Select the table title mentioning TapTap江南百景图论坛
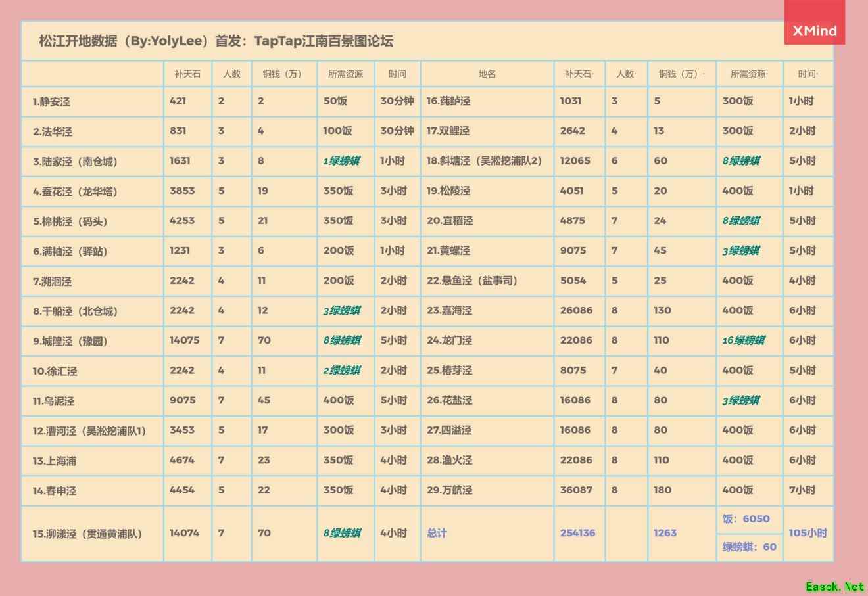868x596 pixels. tap(216, 41)
